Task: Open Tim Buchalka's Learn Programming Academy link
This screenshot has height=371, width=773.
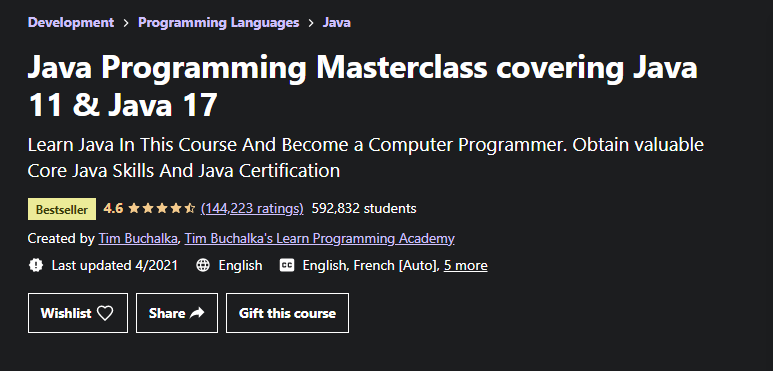Action: [319, 238]
